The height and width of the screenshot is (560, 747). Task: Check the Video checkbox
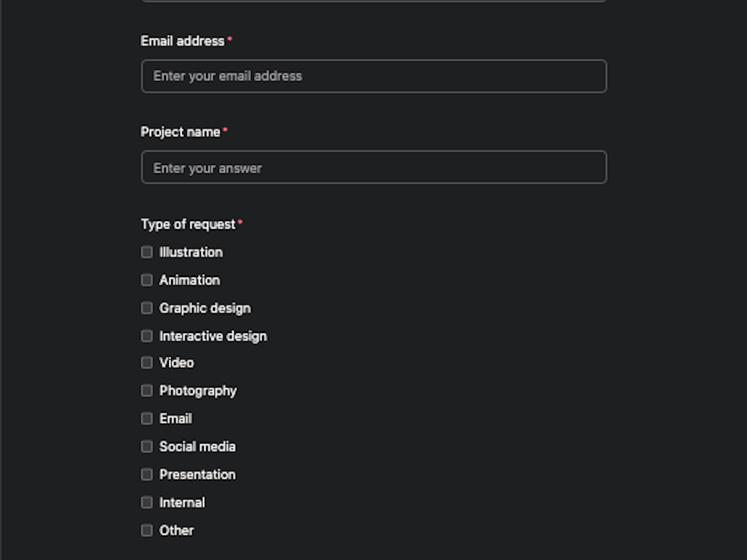pyautogui.click(x=146, y=363)
